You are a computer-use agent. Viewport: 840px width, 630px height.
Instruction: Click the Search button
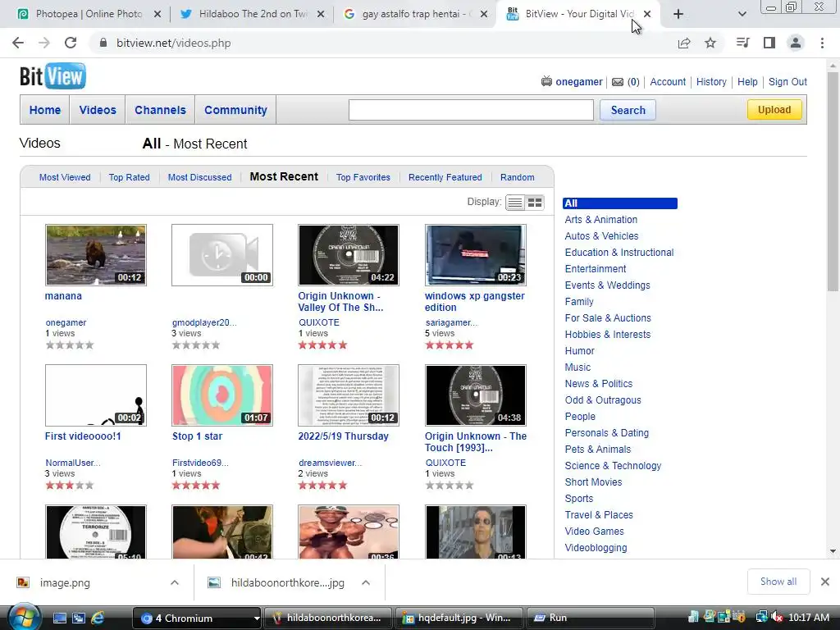point(628,110)
